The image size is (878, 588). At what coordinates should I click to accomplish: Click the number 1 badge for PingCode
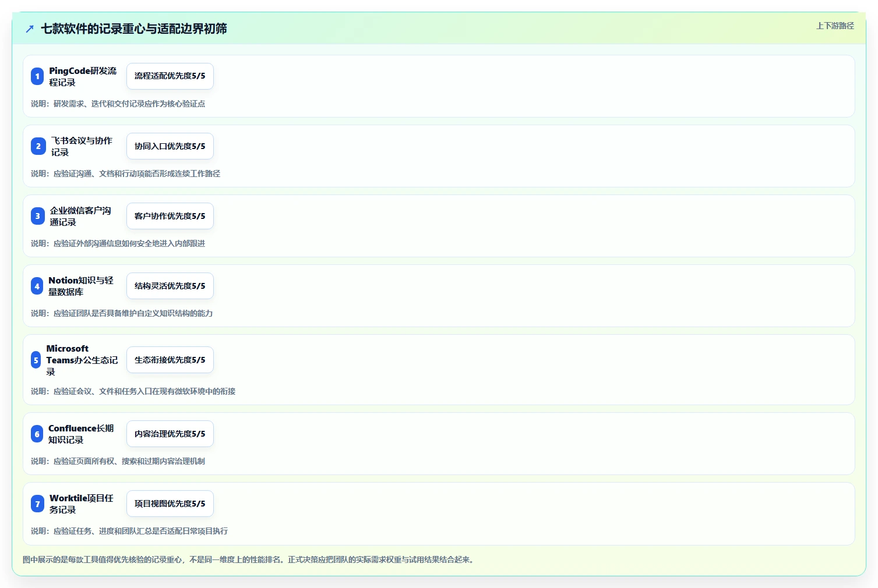[37, 76]
